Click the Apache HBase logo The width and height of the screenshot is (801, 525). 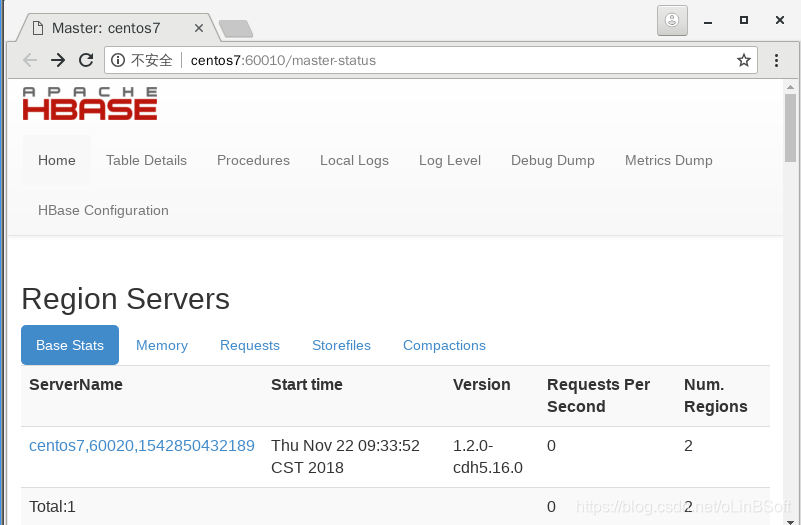click(x=90, y=104)
